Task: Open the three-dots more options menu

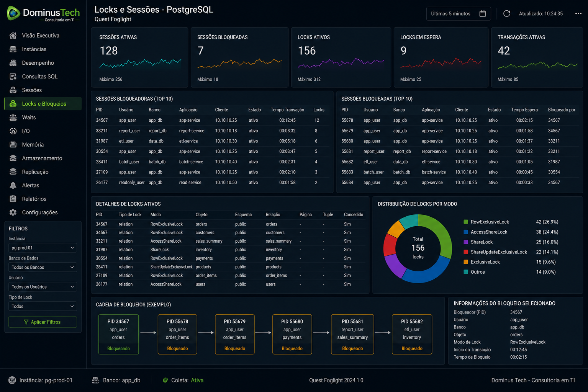Action: (578, 14)
